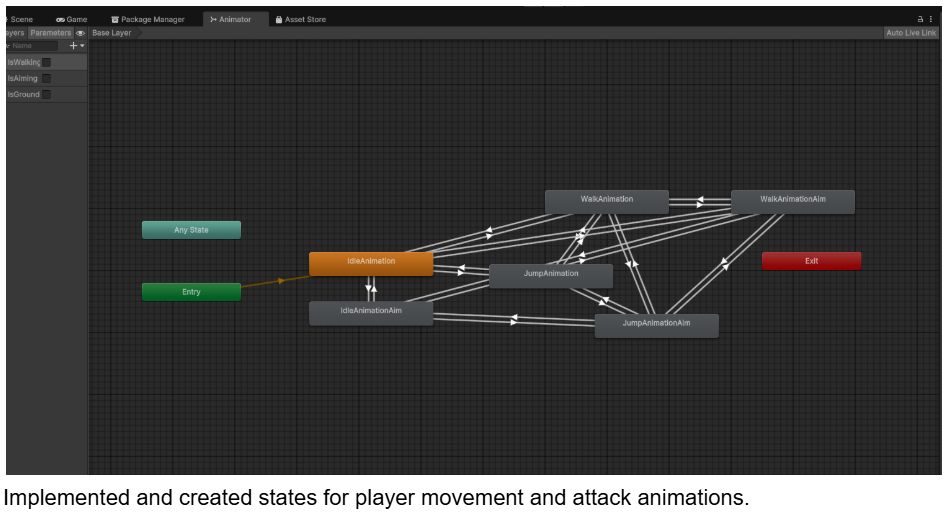The width and height of the screenshot is (952, 512).
Task: Select the Any State node
Action: (x=191, y=230)
